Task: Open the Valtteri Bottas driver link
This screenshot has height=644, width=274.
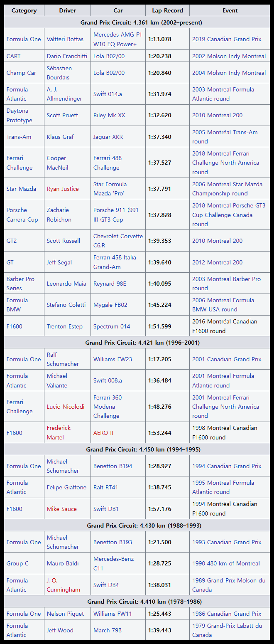Action: (x=65, y=39)
